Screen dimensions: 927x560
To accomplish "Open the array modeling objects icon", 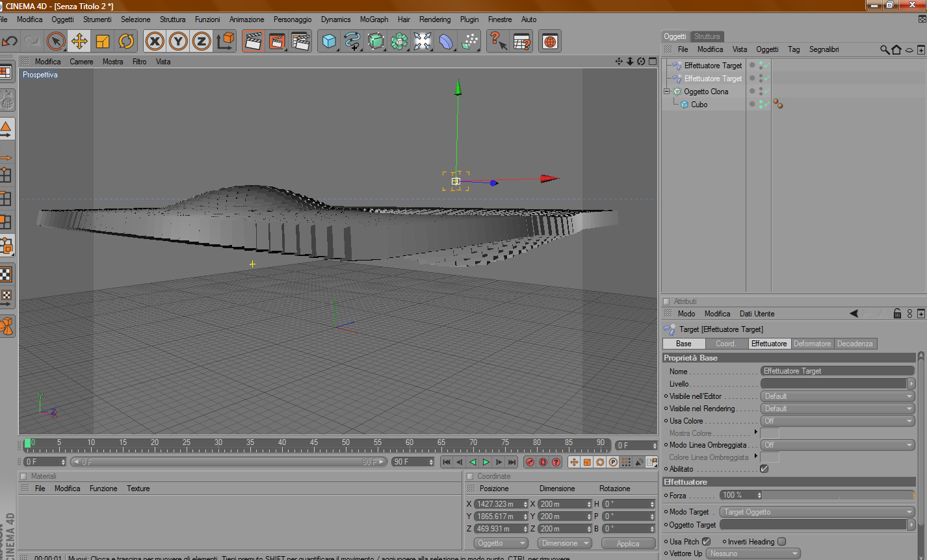I will (x=400, y=42).
